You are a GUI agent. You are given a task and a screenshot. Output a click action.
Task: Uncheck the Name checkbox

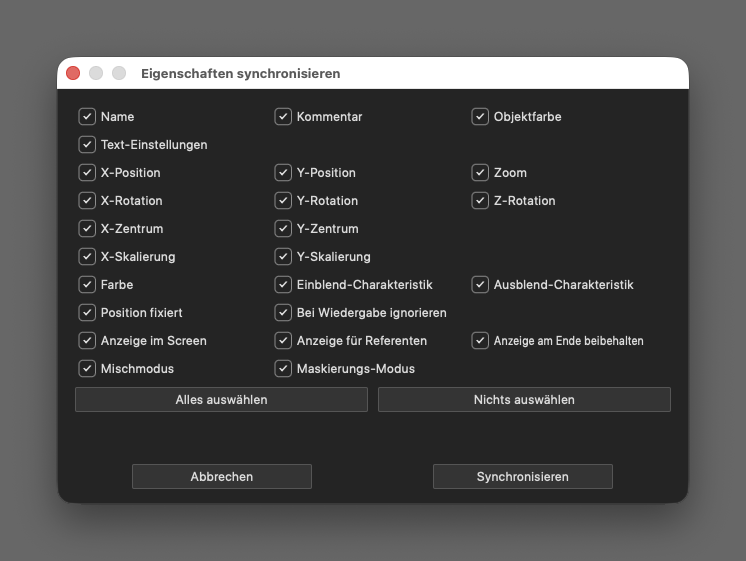click(87, 117)
